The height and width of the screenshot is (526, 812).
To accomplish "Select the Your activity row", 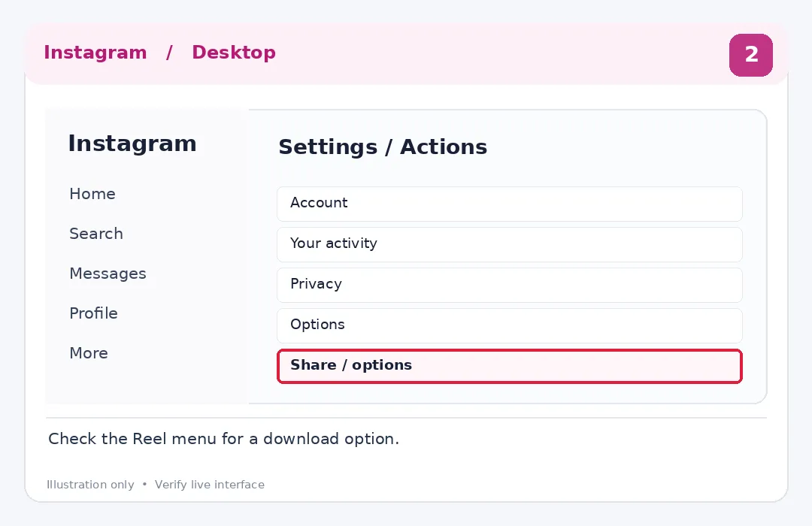I will coord(510,244).
